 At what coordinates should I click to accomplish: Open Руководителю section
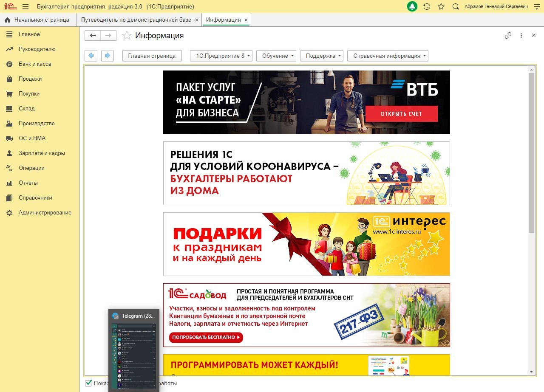(x=40, y=49)
